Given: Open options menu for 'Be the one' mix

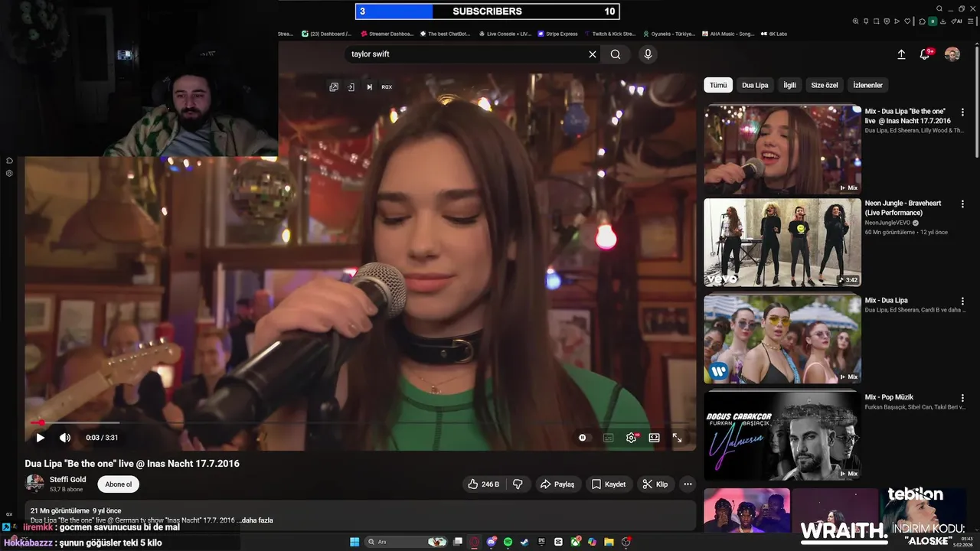Looking at the screenshot, I should coord(962,112).
